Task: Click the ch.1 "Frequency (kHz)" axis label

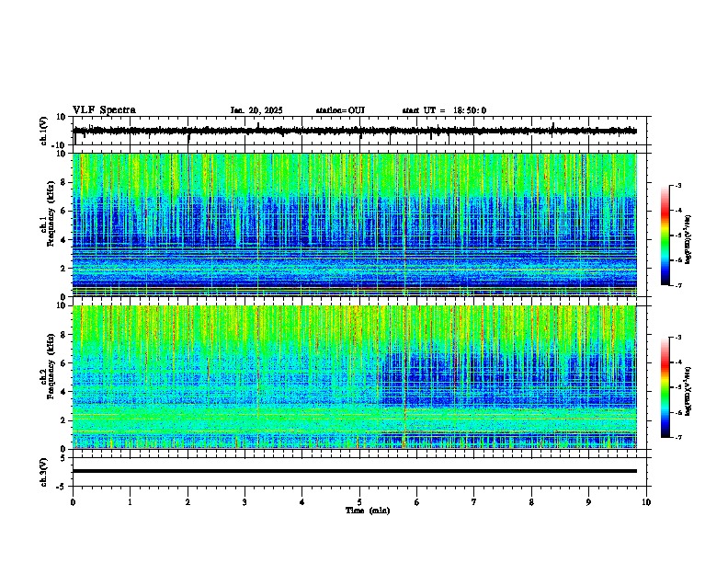Action: pos(51,214)
